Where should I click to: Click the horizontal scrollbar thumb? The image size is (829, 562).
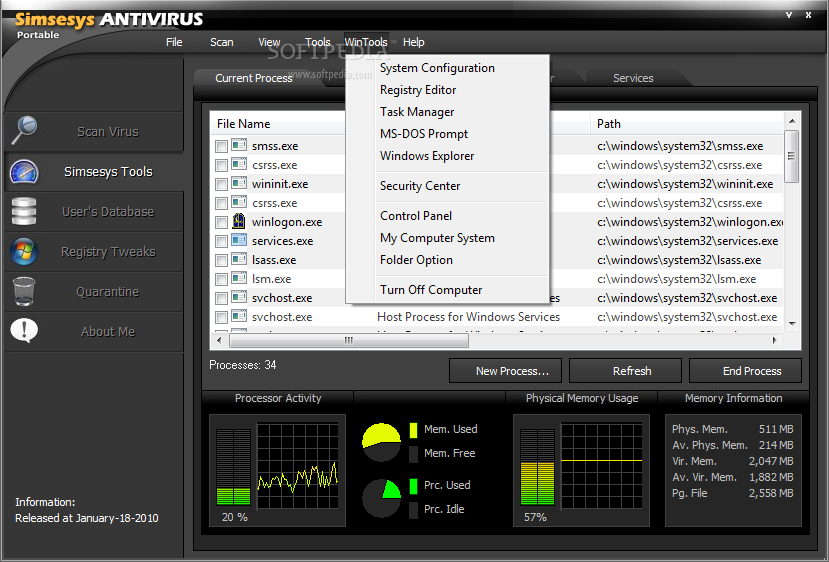348,340
